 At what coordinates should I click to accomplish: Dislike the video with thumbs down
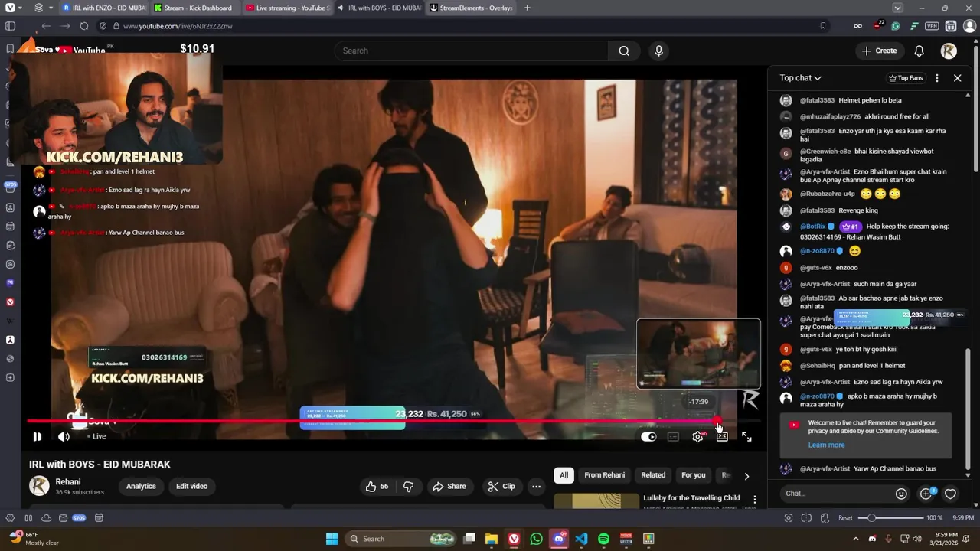click(409, 487)
